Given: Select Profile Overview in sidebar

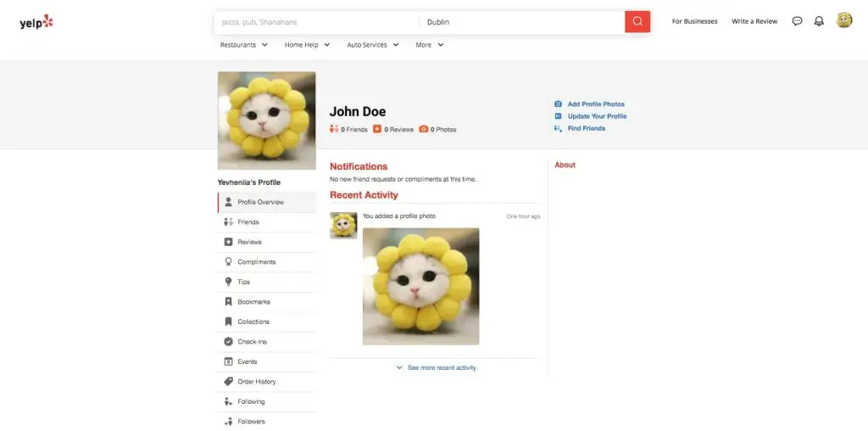Looking at the screenshot, I should tap(267, 202).
